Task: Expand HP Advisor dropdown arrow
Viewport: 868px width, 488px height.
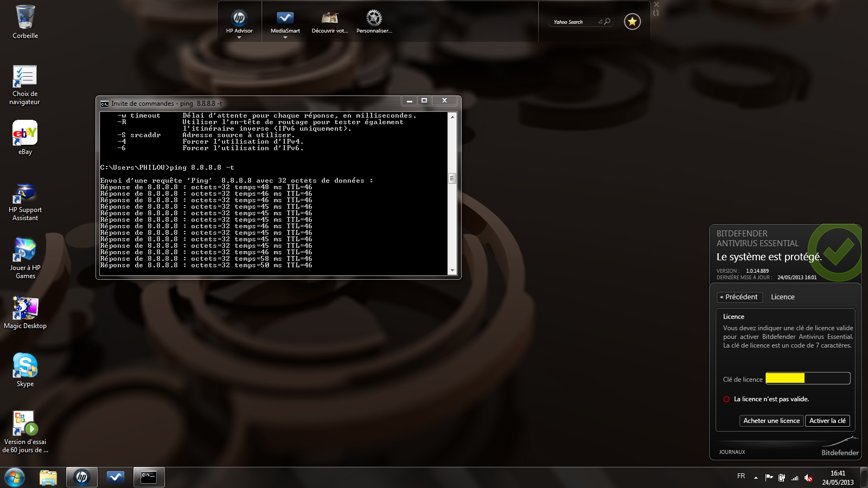Action: (x=239, y=37)
